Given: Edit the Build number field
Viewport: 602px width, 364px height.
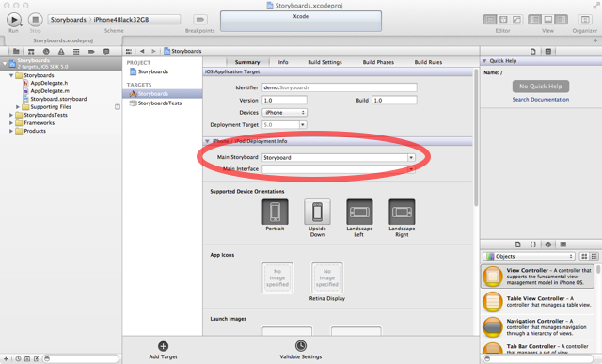Looking at the screenshot, I should 394,101.
